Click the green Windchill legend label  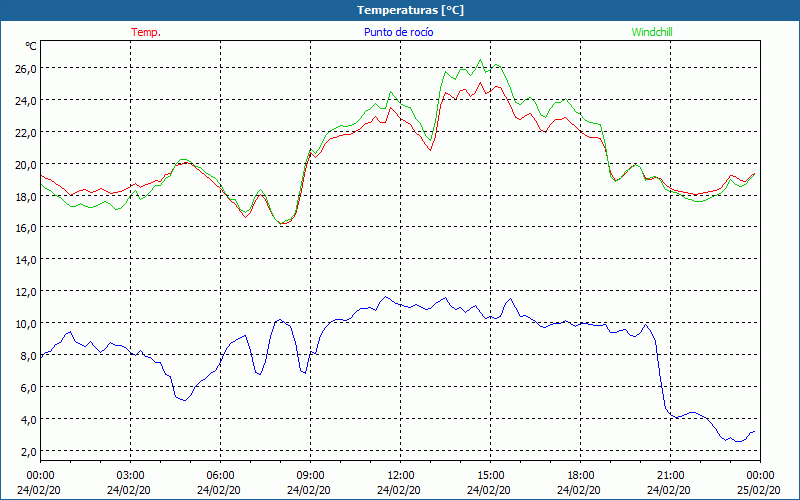[652, 32]
